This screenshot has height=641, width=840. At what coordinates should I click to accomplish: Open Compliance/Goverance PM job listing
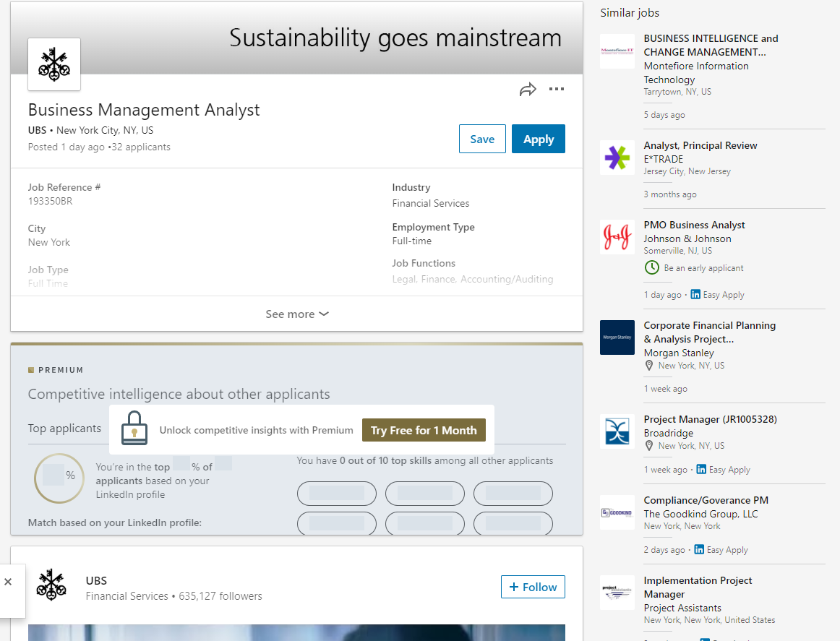pos(706,500)
